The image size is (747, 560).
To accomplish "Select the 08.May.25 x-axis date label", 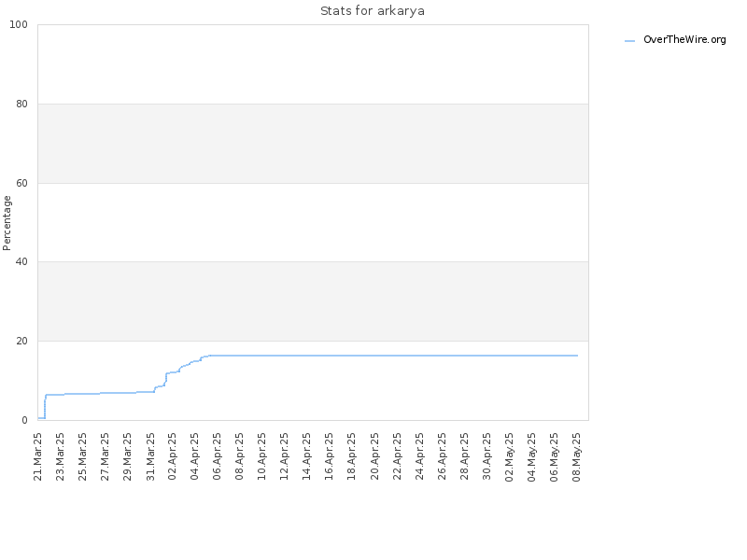I will (x=576, y=456).
